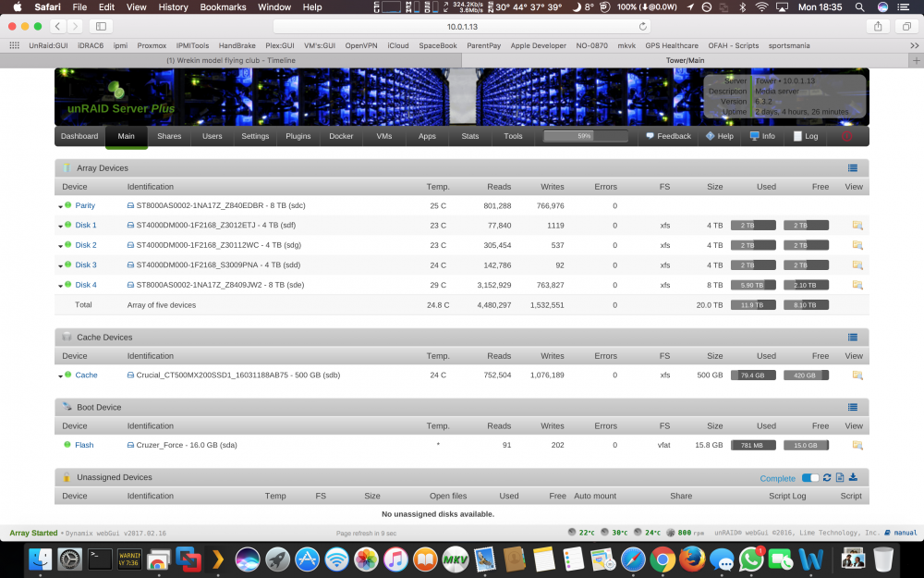Click Parity disk identification drive icon
924x578 pixels.
[x=130, y=206]
